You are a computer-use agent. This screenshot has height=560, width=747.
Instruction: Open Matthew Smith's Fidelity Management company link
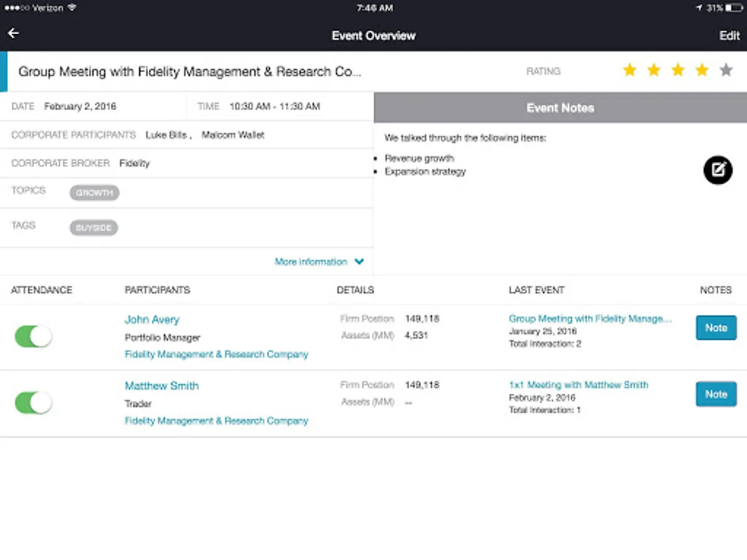(x=216, y=421)
